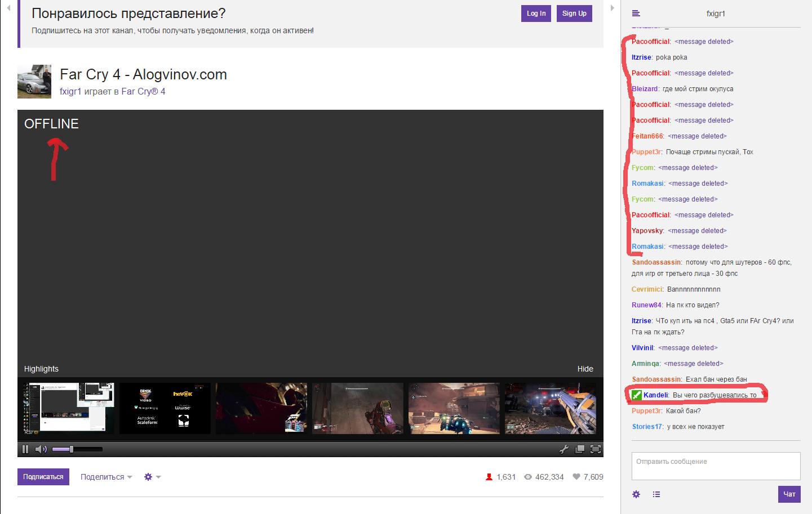This screenshot has height=514, width=812.
Task: Open the gear settings dropdown below player
Action: point(152,477)
